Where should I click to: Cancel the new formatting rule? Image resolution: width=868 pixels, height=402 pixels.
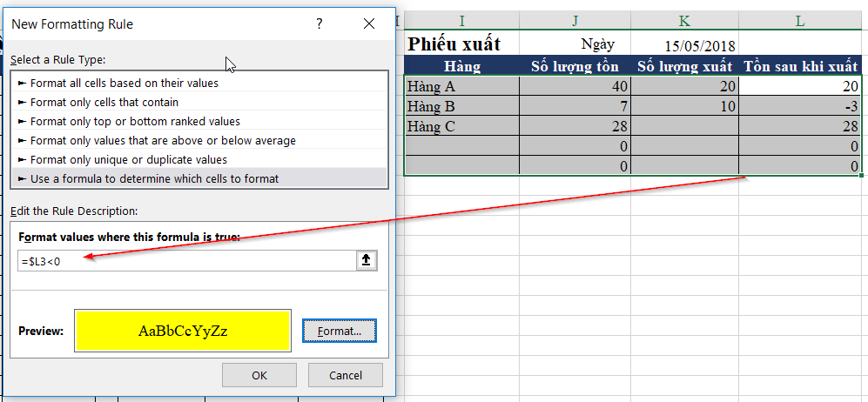[x=346, y=375]
